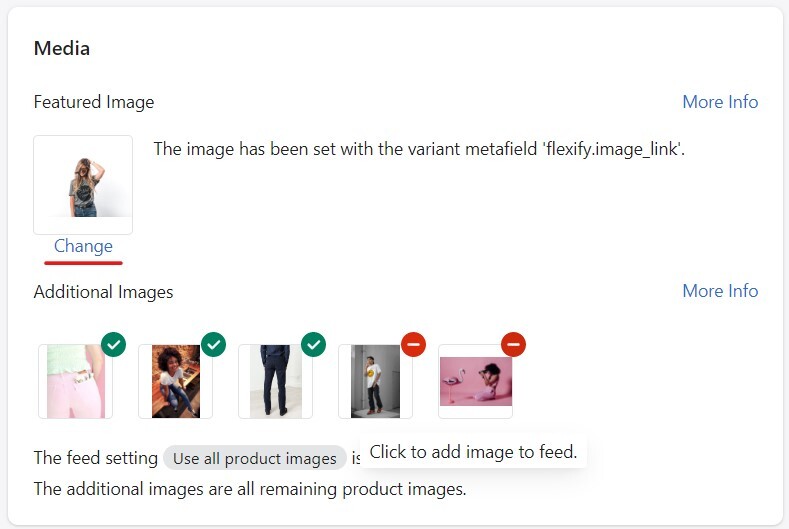Click the pink flamingo image thumbnail

475,382
